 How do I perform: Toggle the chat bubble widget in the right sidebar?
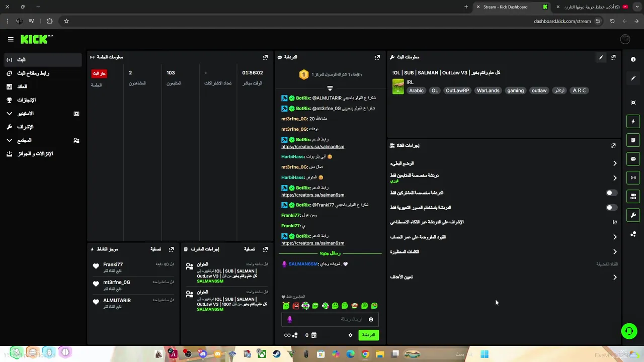coord(633,159)
